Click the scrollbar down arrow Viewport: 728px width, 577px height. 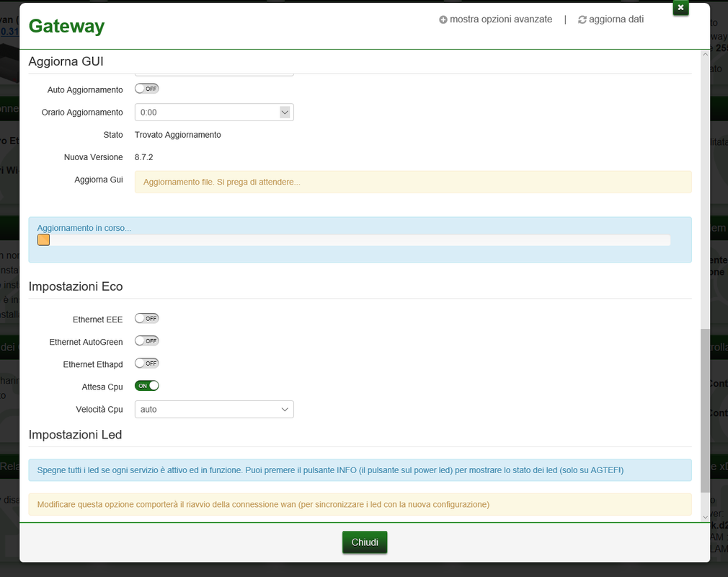pos(705,517)
